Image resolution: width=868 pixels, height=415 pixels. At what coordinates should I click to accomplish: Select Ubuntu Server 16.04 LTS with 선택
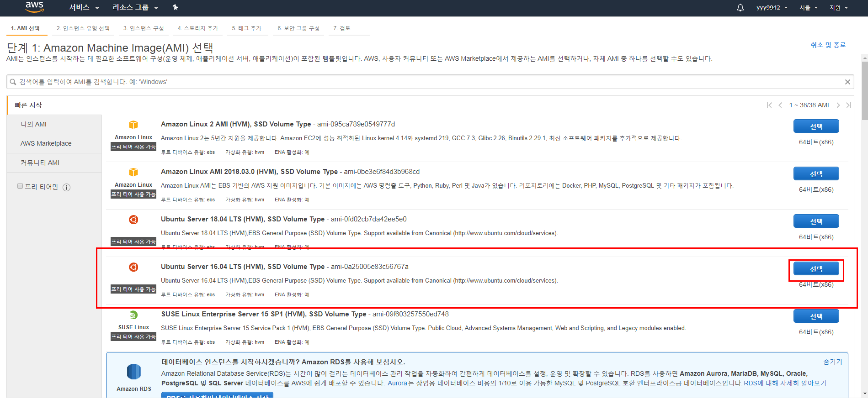coord(816,269)
